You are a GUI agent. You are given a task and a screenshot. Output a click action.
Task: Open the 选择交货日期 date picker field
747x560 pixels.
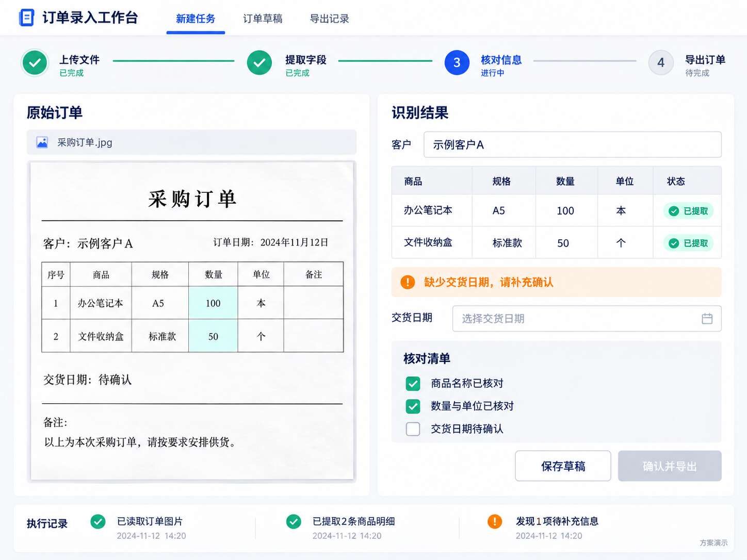point(587,319)
